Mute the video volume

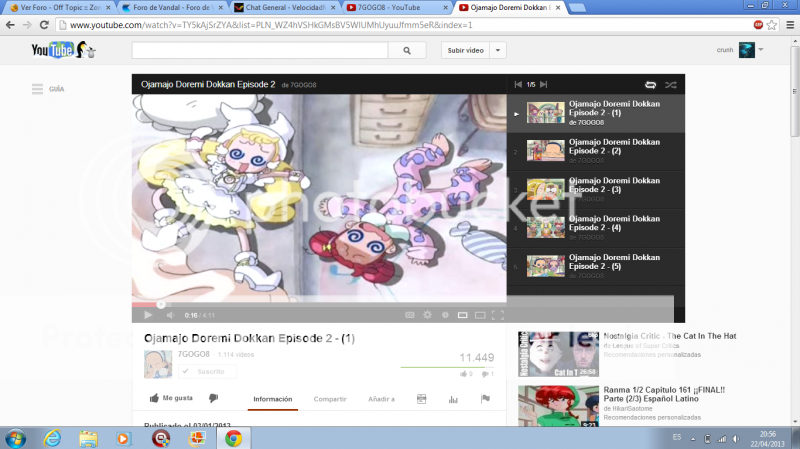coord(171,315)
